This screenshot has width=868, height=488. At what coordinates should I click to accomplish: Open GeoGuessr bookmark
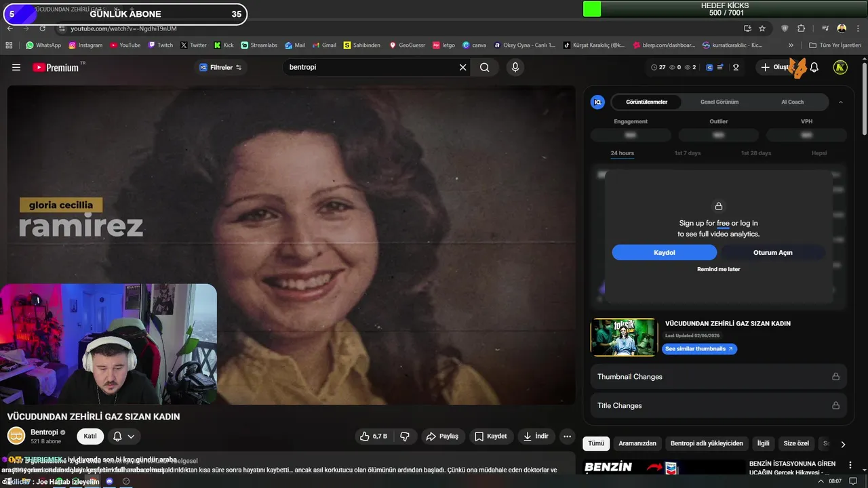click(x=407, y=45)
